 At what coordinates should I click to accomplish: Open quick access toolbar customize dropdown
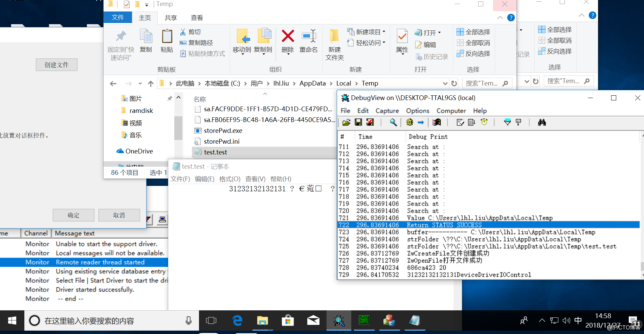(x=147, y=5)
